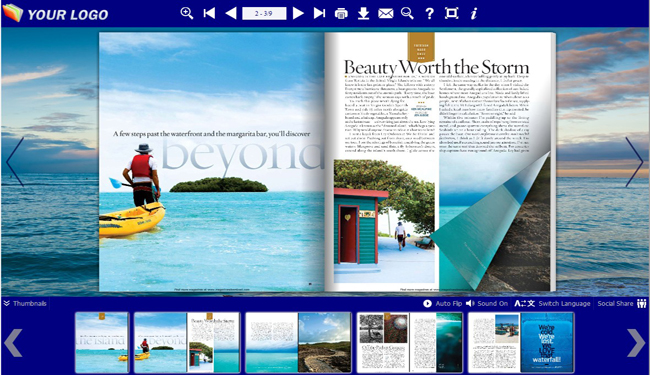Open the single cover page thumbnail

coord(102,343)
